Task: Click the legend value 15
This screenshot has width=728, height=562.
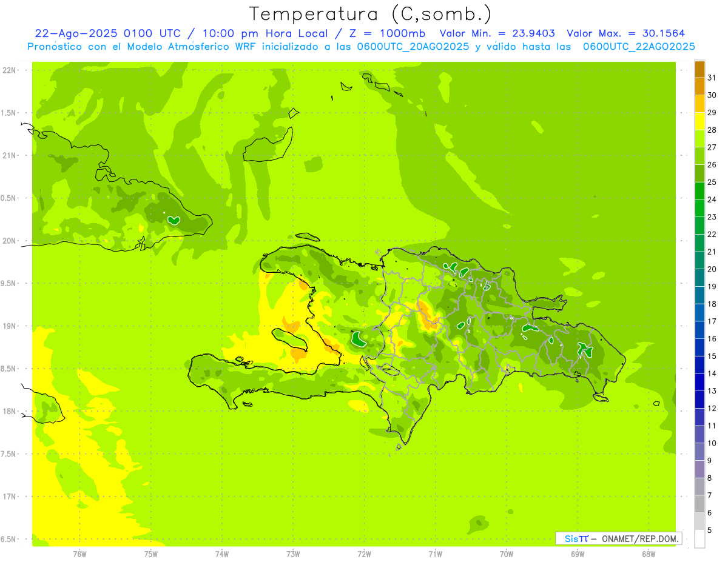Action: 712,356
